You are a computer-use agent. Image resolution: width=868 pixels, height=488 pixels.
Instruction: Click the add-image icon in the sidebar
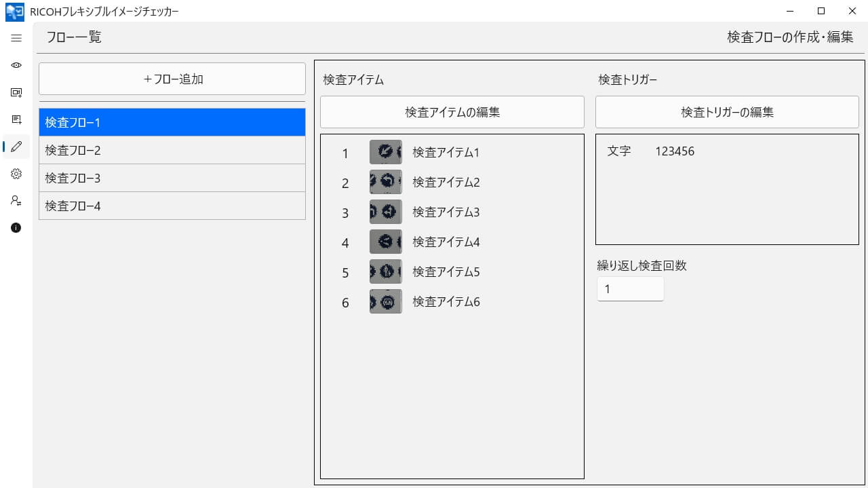(16, 92)
